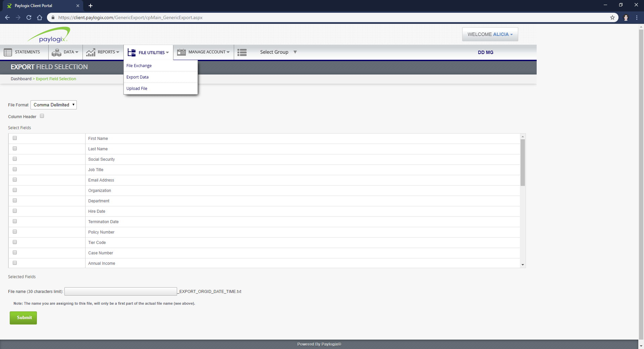Click the Paylogix logo
Screen dimensions: 644x349
(49, 34)
